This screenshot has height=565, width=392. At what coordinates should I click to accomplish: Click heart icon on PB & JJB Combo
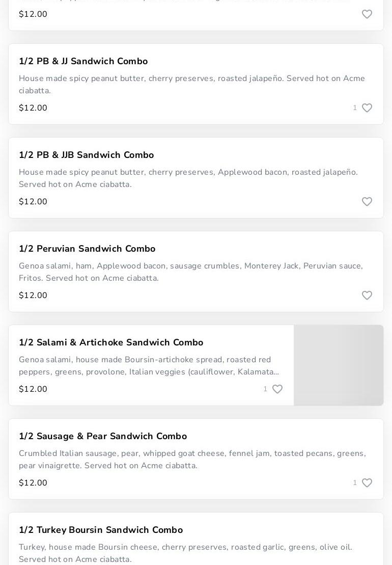coord(367,202)
